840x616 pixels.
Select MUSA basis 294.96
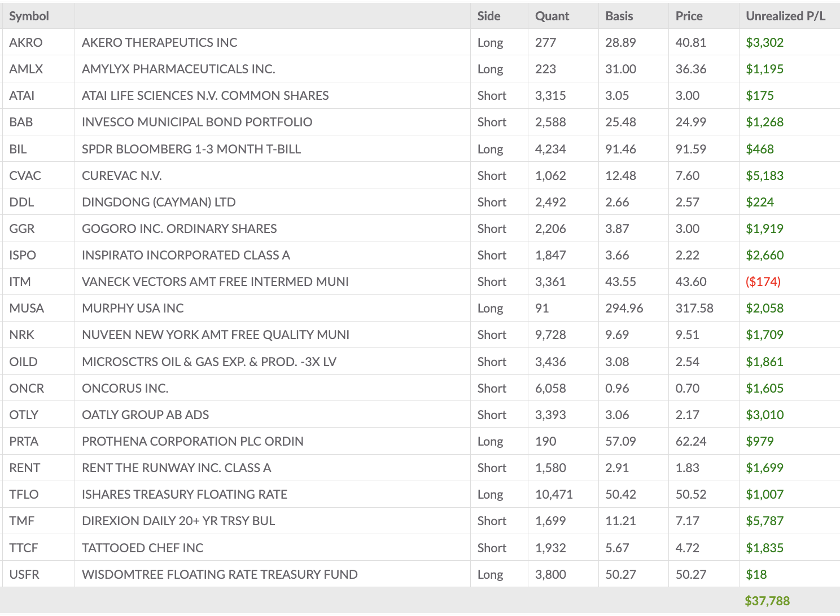click(624, 308)
